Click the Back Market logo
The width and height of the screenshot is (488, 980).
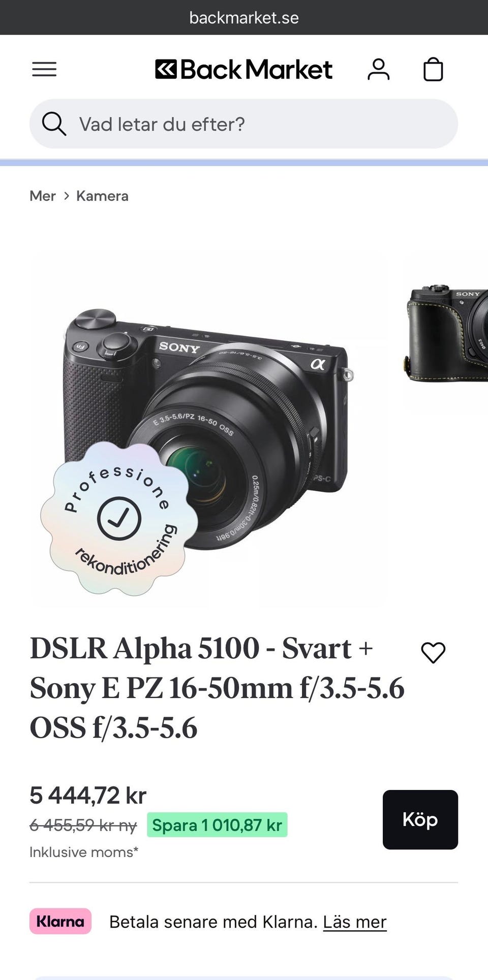click(243, 70)
